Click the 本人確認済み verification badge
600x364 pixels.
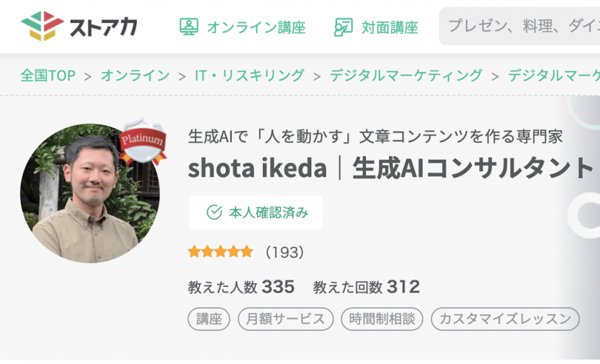(256, 213)
